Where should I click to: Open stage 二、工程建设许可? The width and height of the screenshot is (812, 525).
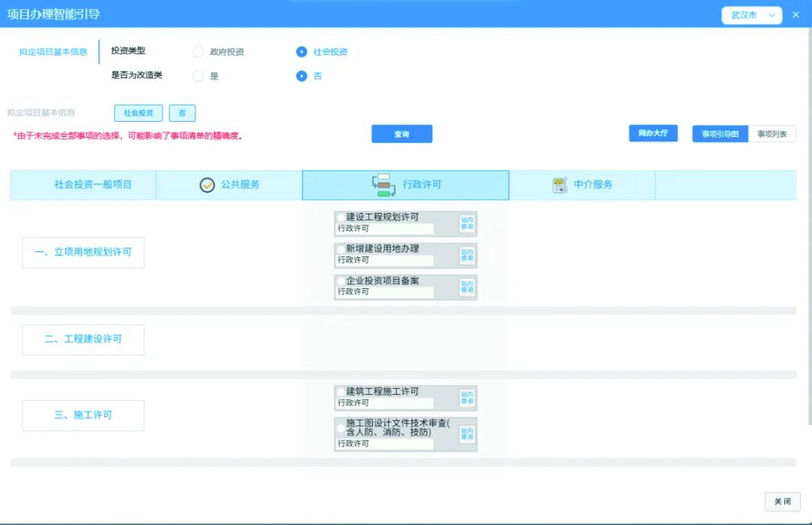pyautogui.click(x=83, y=339)
